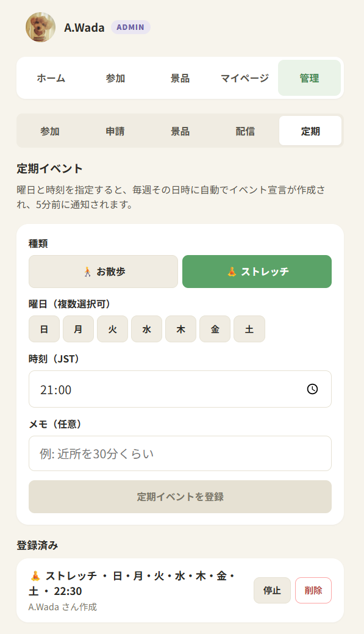The image size is (364, 634).
Task: Toggle Sunday (日) weekday selection
Action: click(44, 329)
